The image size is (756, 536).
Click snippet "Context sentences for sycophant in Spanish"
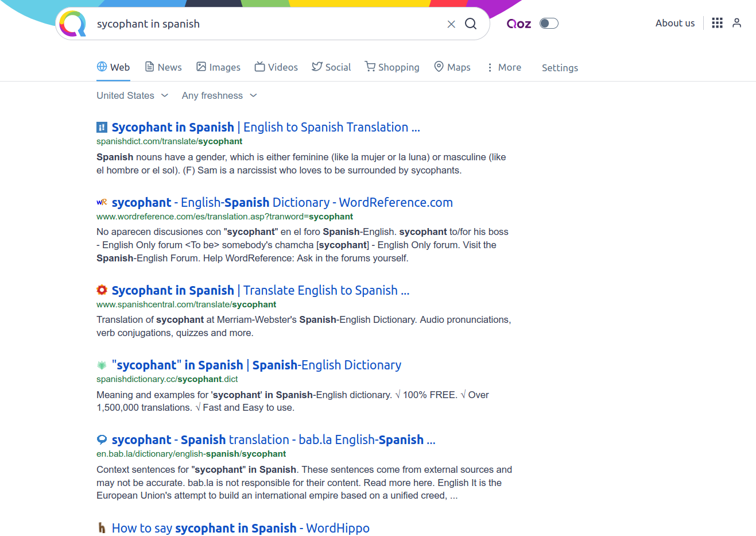click(x=304, y=483)
